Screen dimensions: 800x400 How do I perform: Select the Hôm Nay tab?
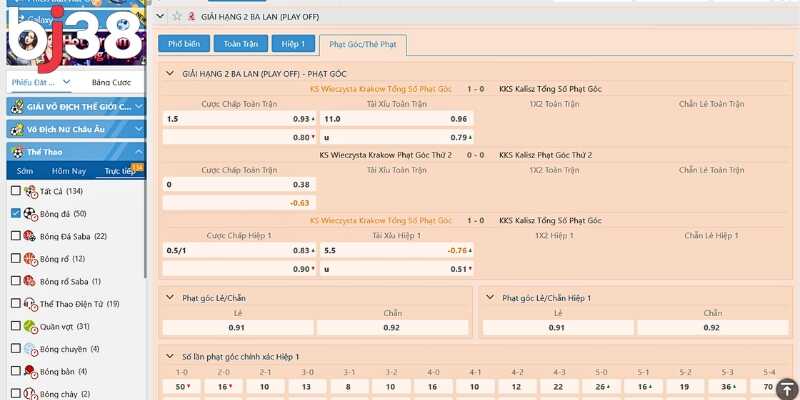coord(68,171)
